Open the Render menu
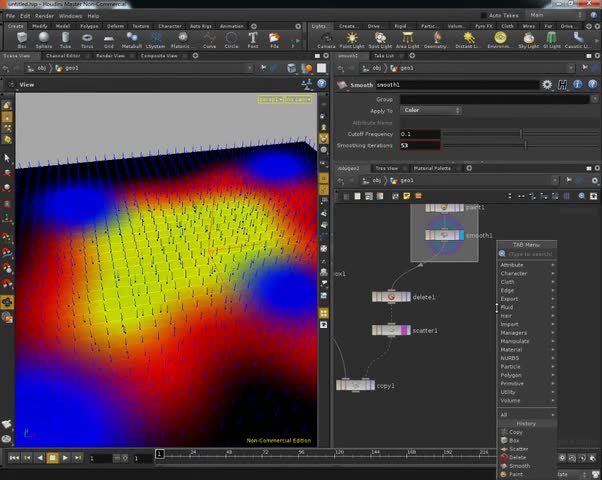Screen dimensions: 602x480 42,16
